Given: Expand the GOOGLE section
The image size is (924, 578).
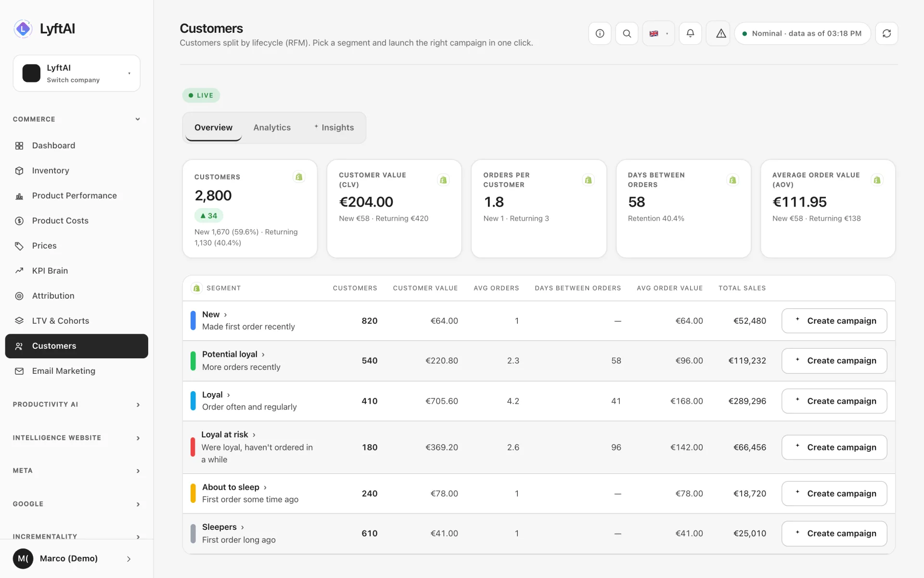Looking at the screenshot, I should click(x=77, y=504).
